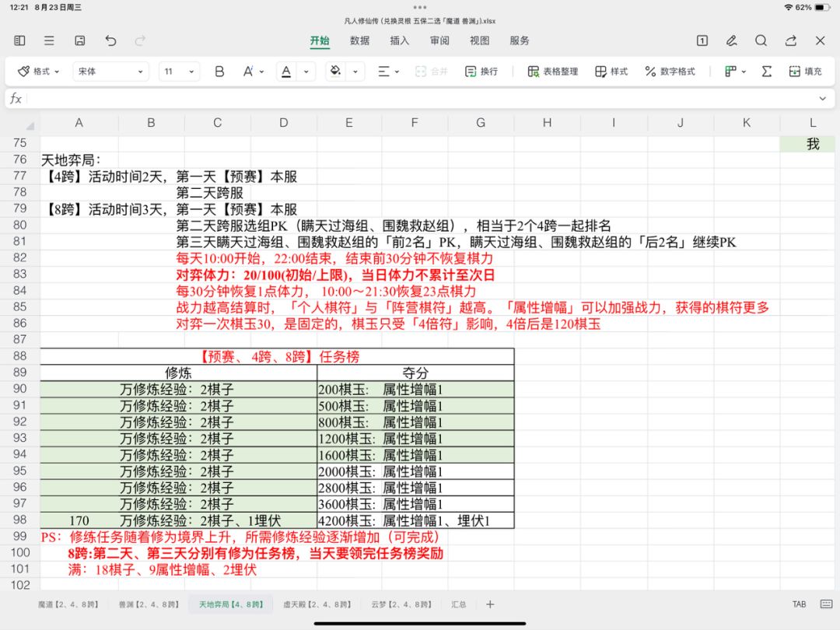Tap the share export icon
The height and width of the screenshot is (630, 840).
pyautogui.click(x=790, y=40)
